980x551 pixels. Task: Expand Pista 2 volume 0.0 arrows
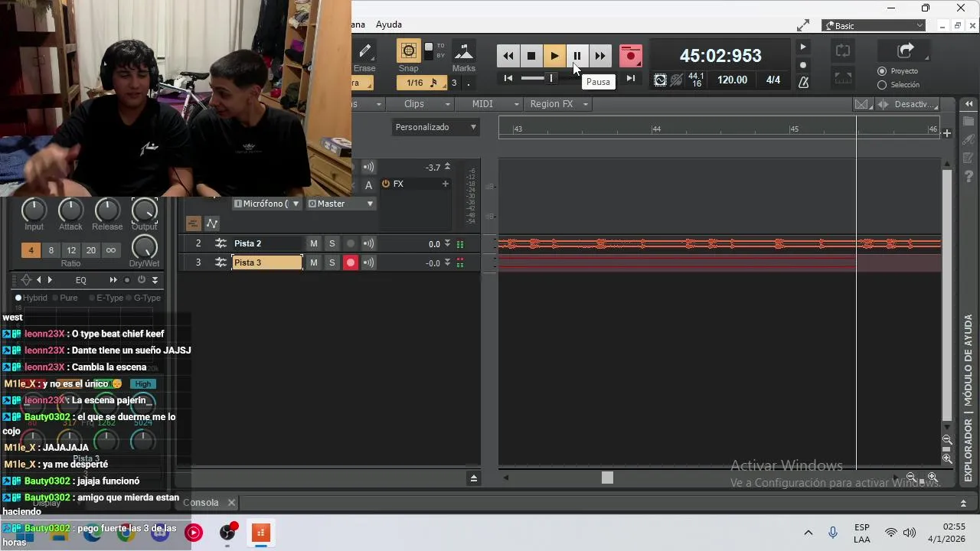(x=447, y=243)
